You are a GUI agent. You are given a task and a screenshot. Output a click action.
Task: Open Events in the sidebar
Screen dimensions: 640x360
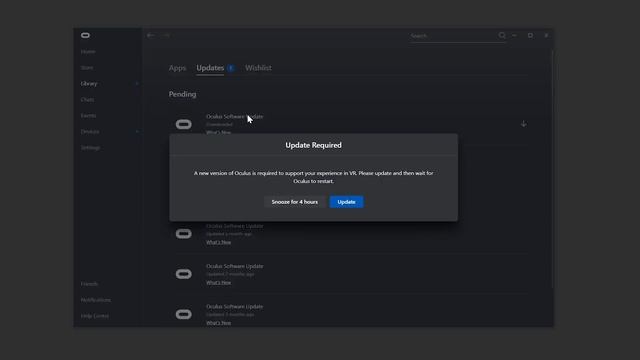(x=88, y=116)
